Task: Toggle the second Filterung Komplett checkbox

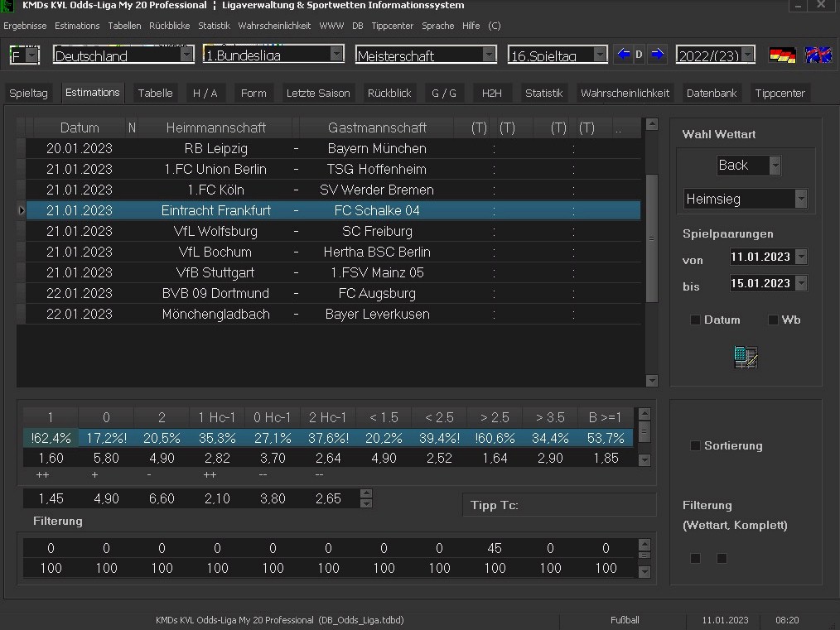Action: coord(722,558)
